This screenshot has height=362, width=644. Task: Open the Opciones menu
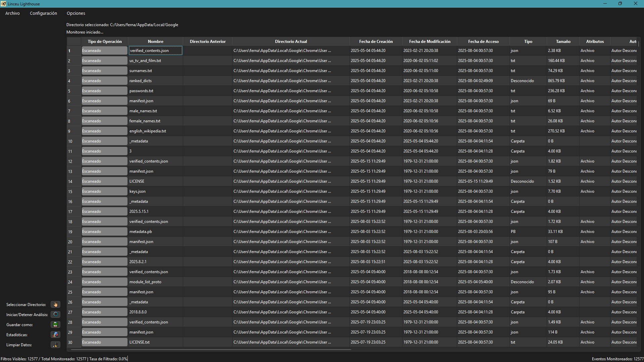[x=76, y=13]
